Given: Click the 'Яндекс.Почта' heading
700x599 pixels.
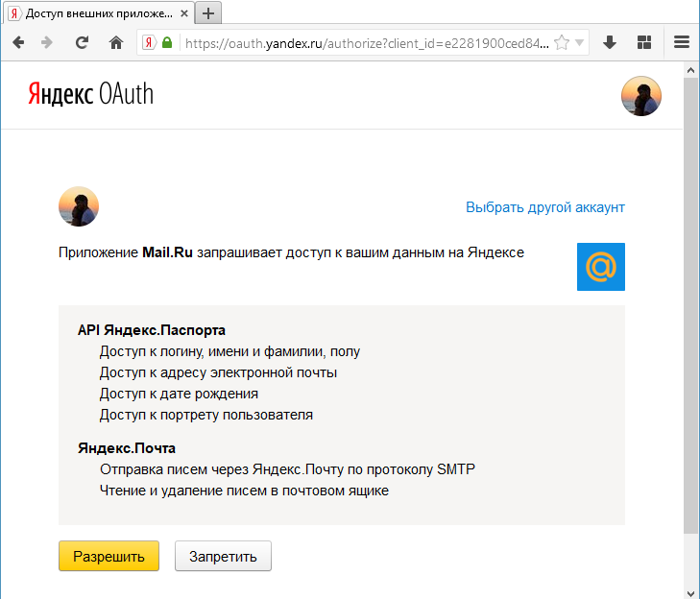Looking at the screenshot, I should (127, 448).
